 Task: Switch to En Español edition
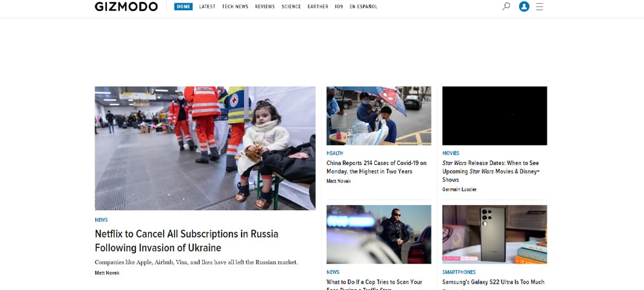[363, 6]
